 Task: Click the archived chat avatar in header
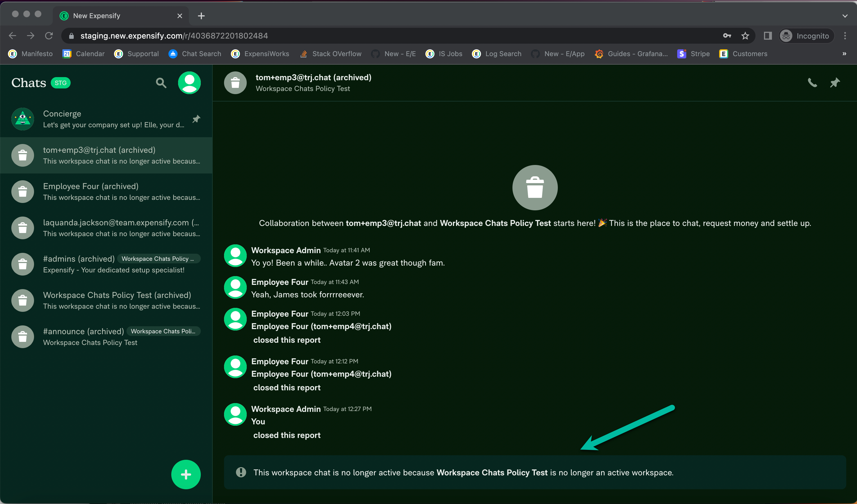tap(235, 82)
